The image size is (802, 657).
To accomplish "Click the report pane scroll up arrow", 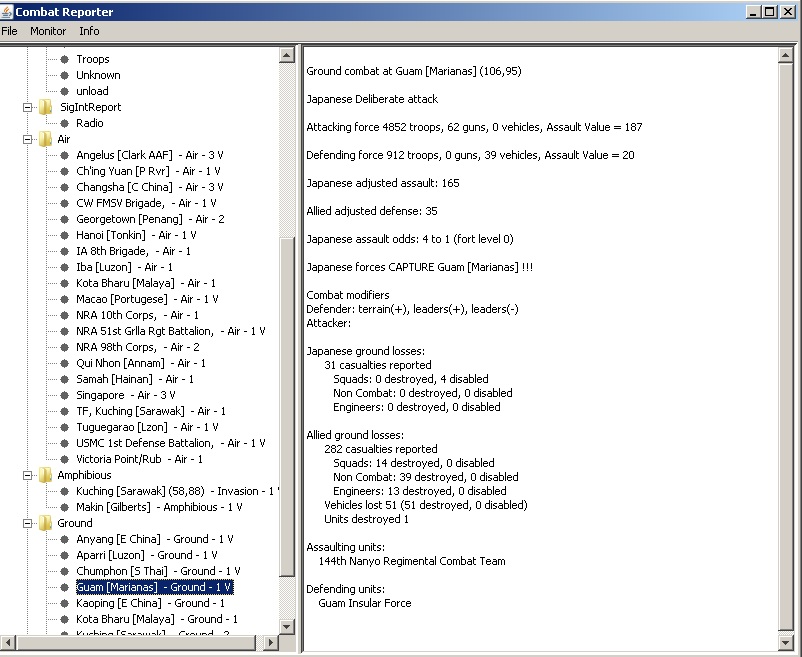I will tap(785, 55).
